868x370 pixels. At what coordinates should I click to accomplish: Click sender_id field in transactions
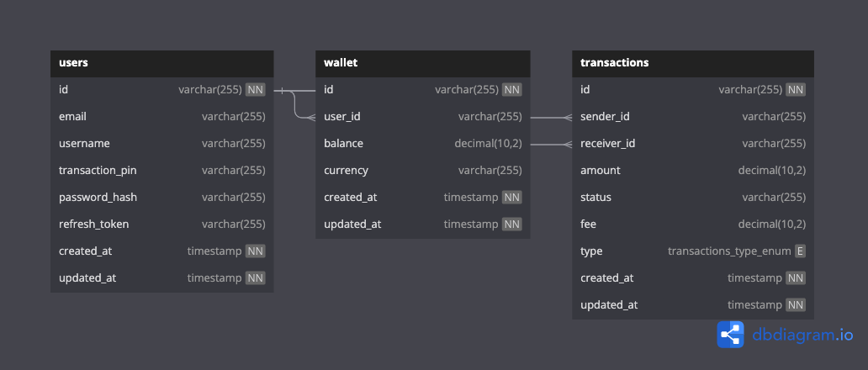tap(692, 117)
